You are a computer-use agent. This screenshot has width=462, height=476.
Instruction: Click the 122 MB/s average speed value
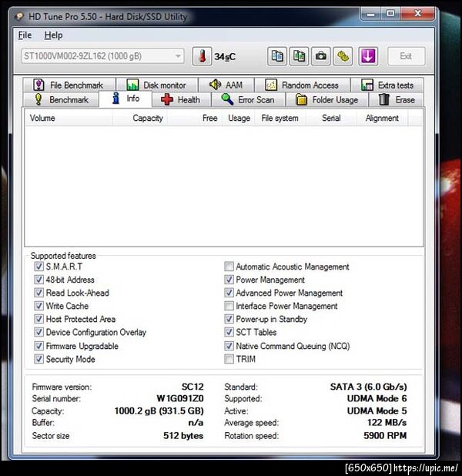click(x=387, y=423)
